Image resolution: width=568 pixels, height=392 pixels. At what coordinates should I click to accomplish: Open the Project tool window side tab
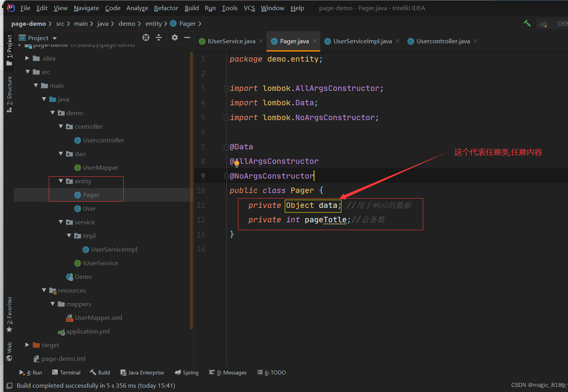pos(9,50)
